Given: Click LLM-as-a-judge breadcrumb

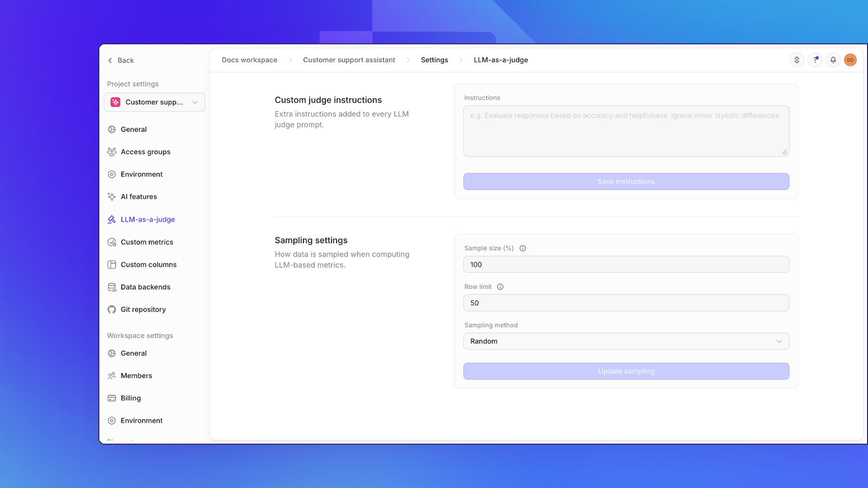Looking at the screenshot, I should coord(501,60).
